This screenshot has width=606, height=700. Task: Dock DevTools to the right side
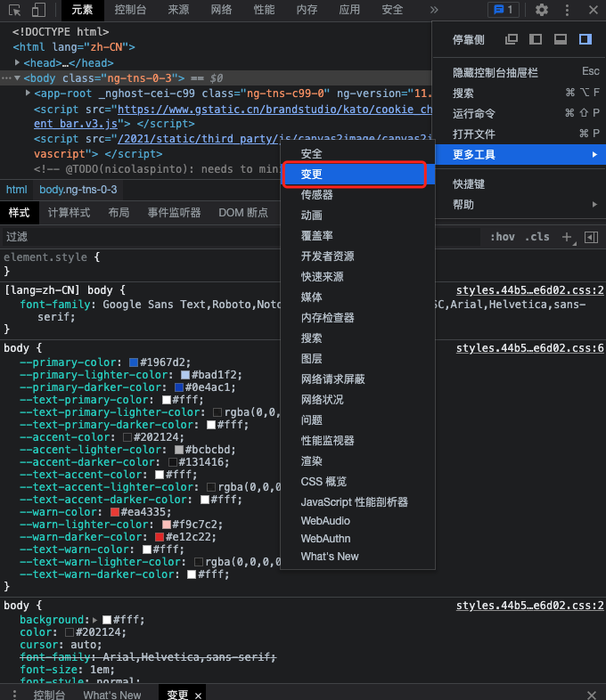tap(586, 39)
